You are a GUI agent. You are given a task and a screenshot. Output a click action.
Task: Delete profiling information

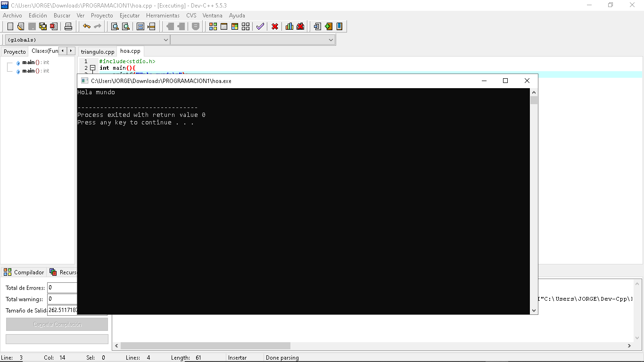300,26
